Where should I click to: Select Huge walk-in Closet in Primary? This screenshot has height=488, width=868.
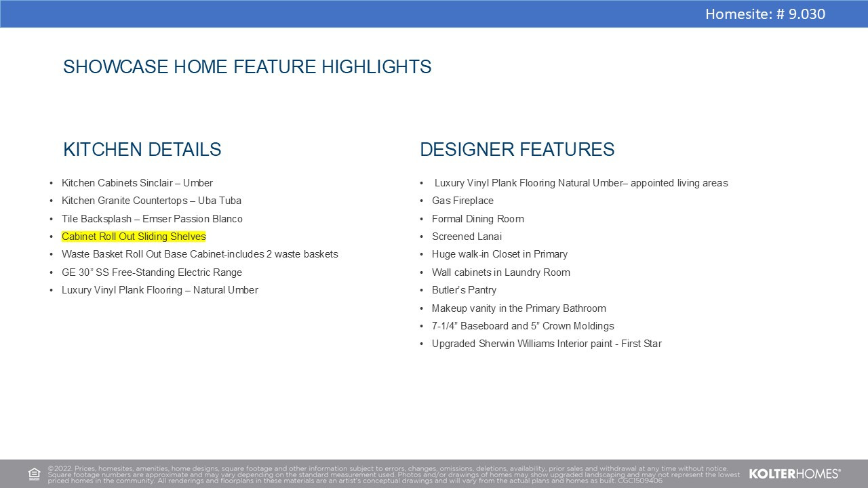pos(499,254)
